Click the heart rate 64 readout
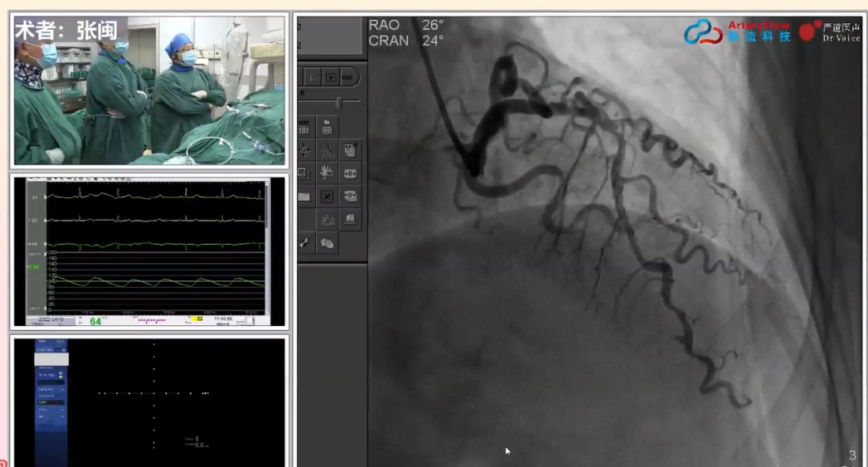Screen dimensions: 868x467 [95, 321]
